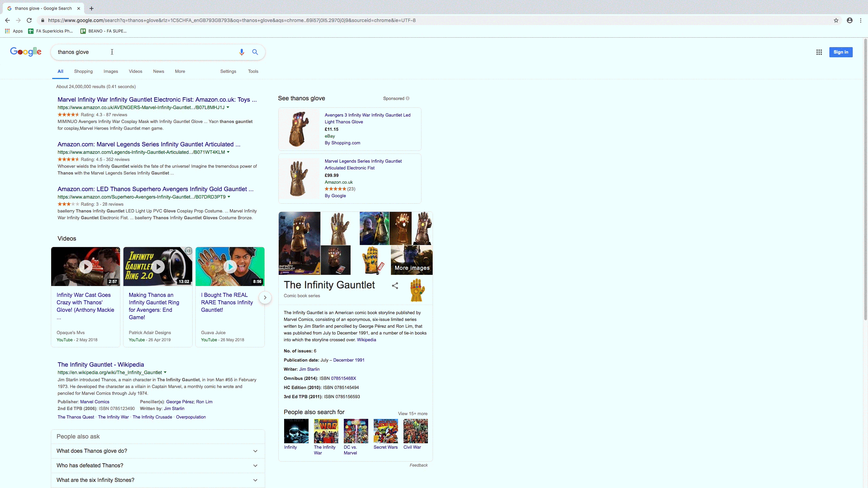868x488 pixels.
Task: Expand Who has defeated Thanos?
Action: [158, 466]
